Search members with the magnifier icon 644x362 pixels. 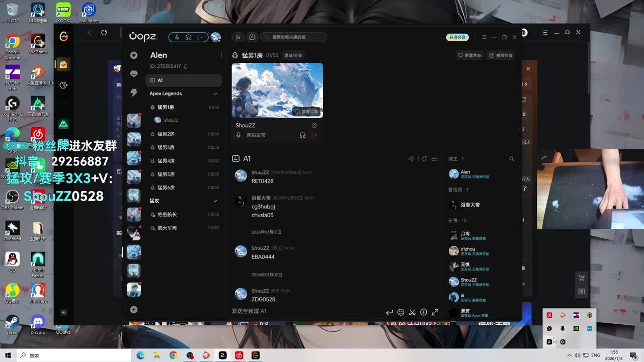512,159
